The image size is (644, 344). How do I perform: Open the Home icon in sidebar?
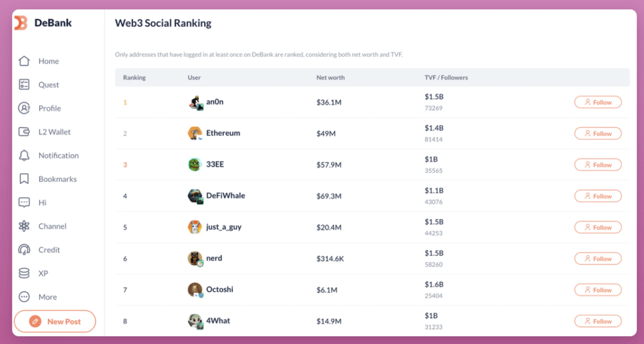(24, 61)
